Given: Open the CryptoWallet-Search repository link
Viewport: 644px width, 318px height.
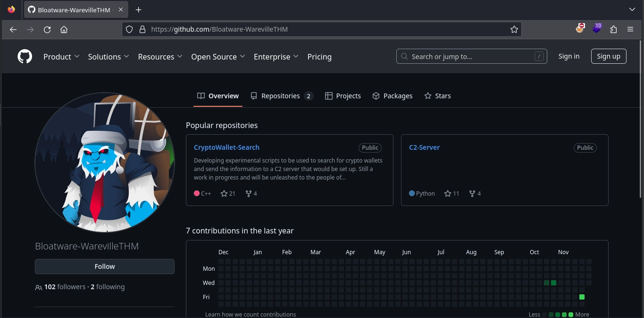Looking at the screenshot, I should (226, 147).
